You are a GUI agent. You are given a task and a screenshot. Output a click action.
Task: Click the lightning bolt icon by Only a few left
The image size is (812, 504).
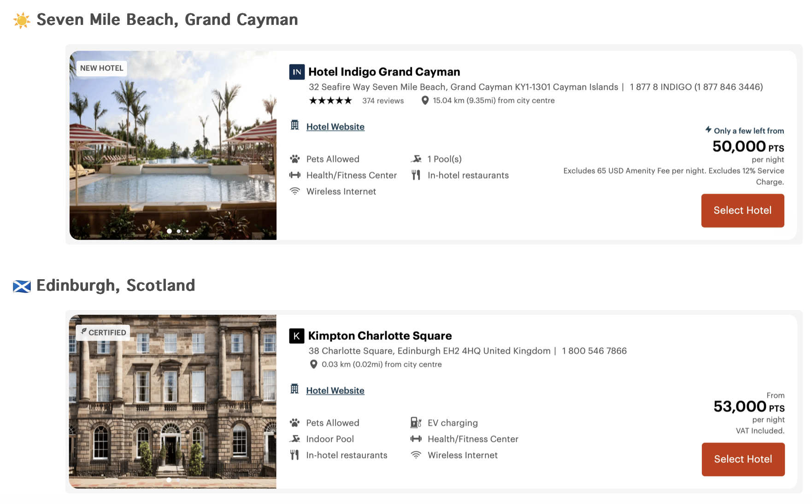pyautogui.click(x=708, y=129)
